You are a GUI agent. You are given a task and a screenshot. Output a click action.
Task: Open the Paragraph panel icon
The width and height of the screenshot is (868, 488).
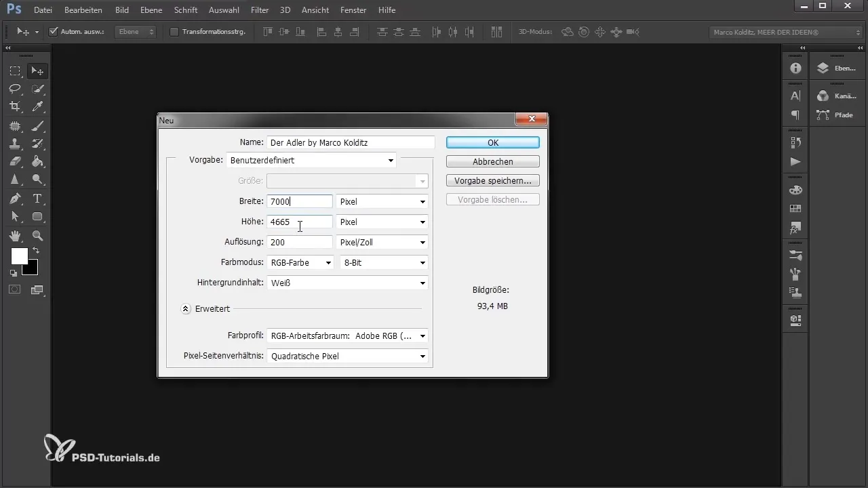(795, 115)
